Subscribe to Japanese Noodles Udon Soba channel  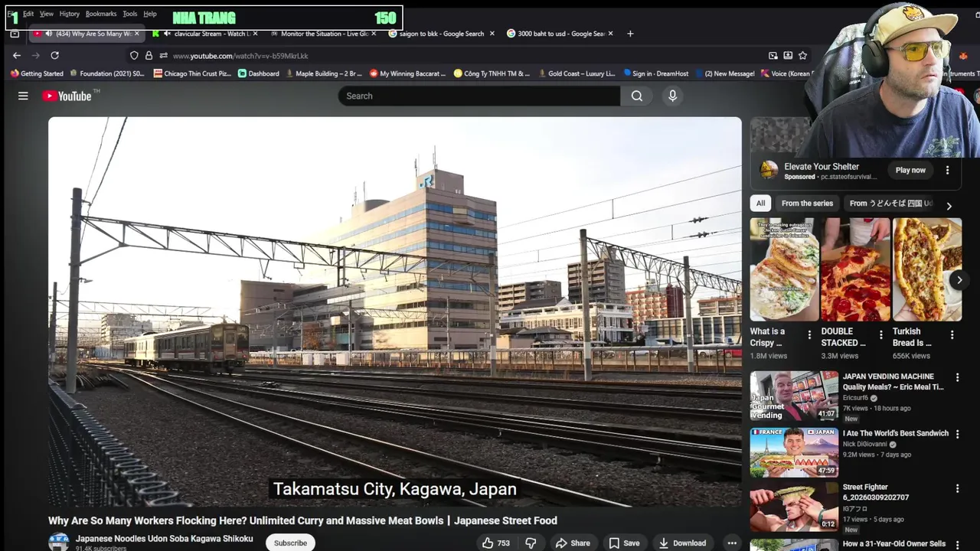click(x=290, y=543)
